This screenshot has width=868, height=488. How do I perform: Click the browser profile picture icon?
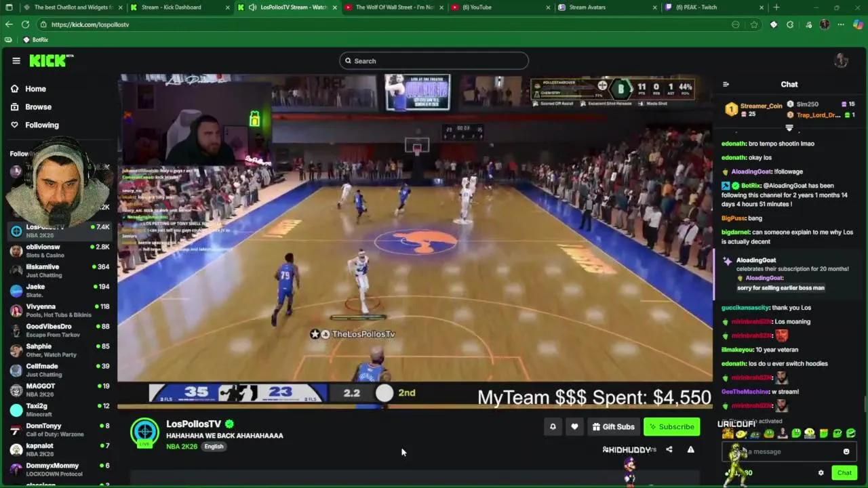[825, 24]
